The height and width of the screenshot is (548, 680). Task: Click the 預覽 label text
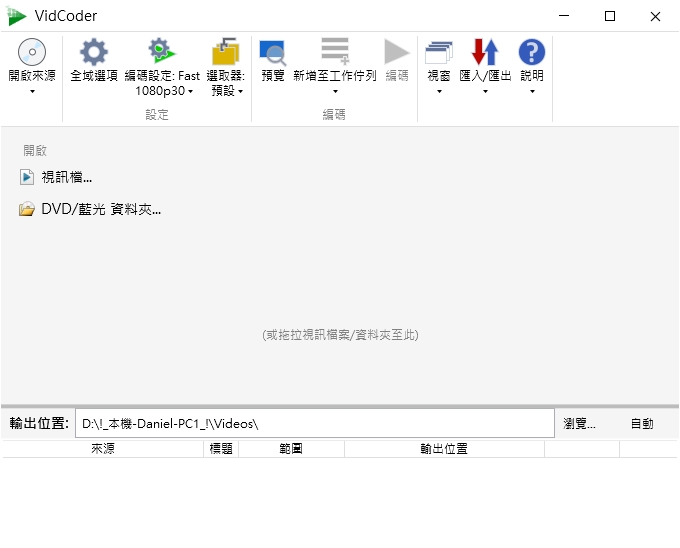point(273,76)
